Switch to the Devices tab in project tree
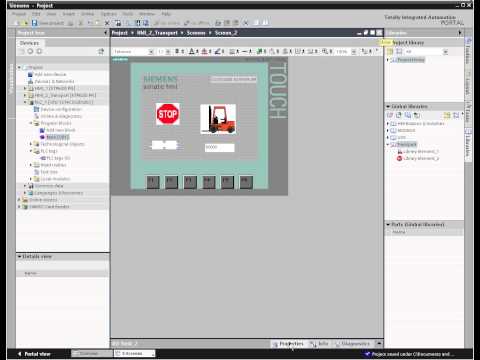Screen dimensions: 480x360 (x=29, y=43)
